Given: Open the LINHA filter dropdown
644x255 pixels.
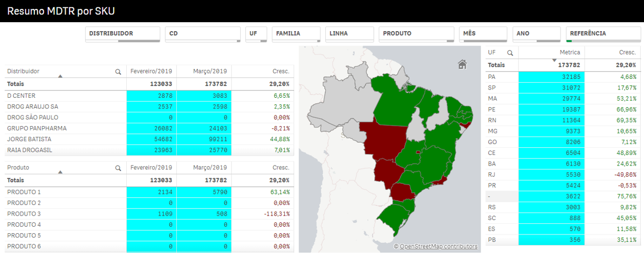Looking at the screenshot, I should click(x=349, y=34).
